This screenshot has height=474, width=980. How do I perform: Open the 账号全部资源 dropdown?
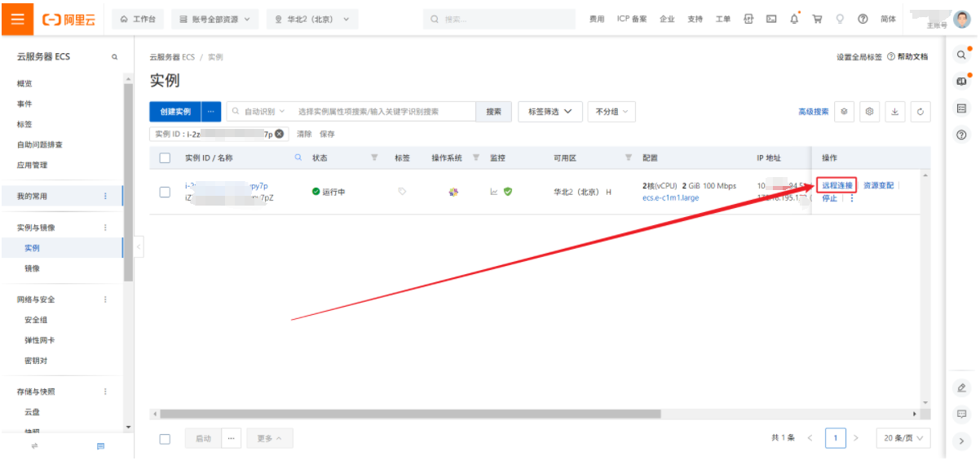214,19
